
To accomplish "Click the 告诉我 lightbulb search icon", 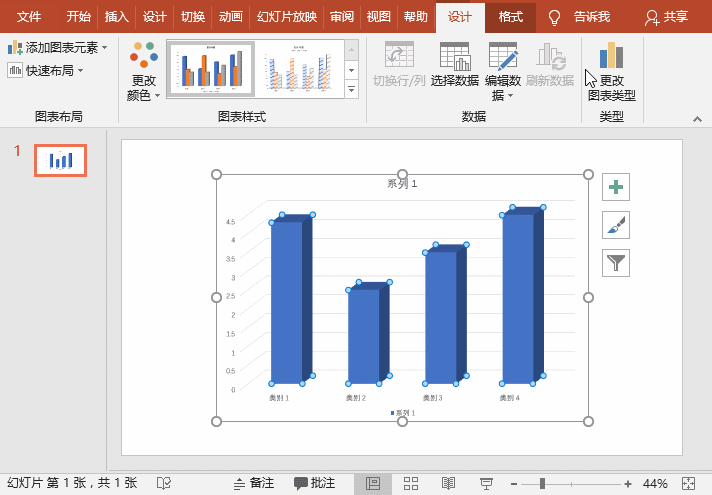I will pos(554,18).
